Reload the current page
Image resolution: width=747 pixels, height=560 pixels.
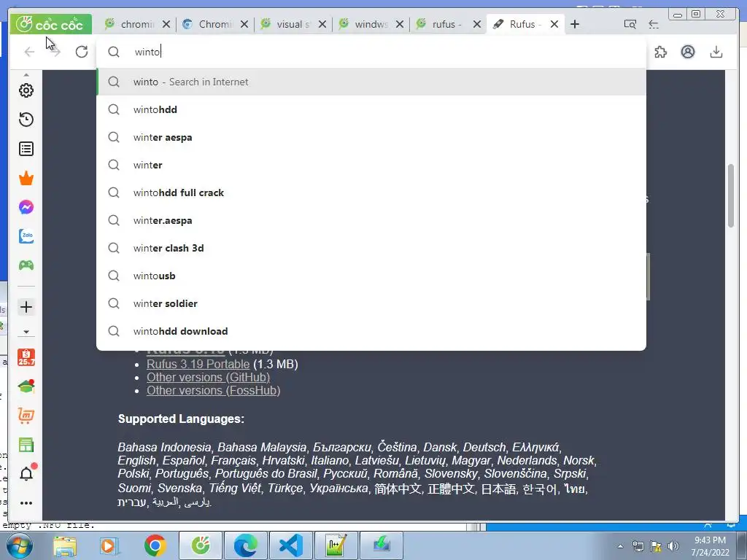click(82, 52)
